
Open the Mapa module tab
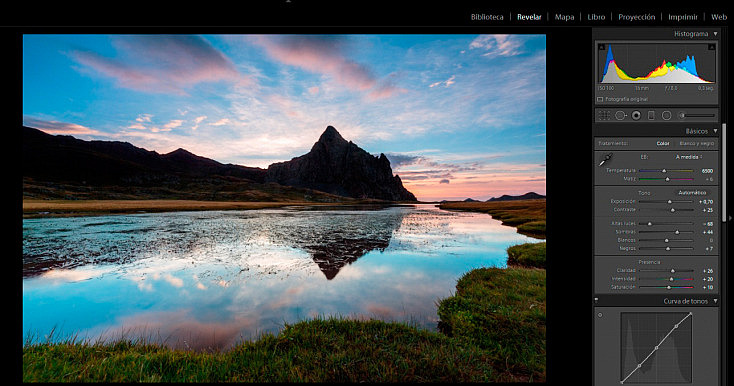tap(565, 17)
